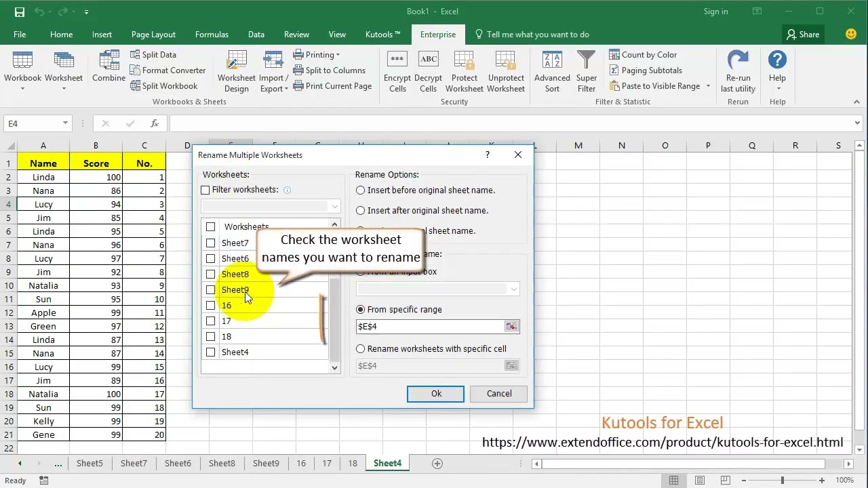Open the Sheet5 worksheet tab

pyautogui.click(x=90, y=464)
